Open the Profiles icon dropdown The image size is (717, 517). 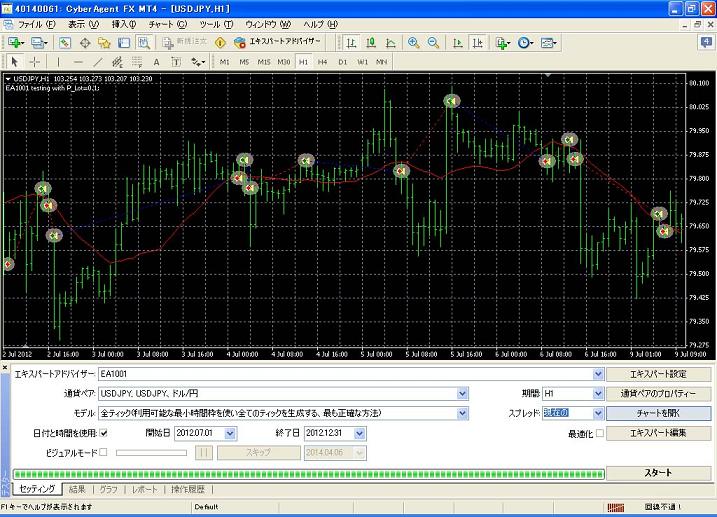pos(38,43)
